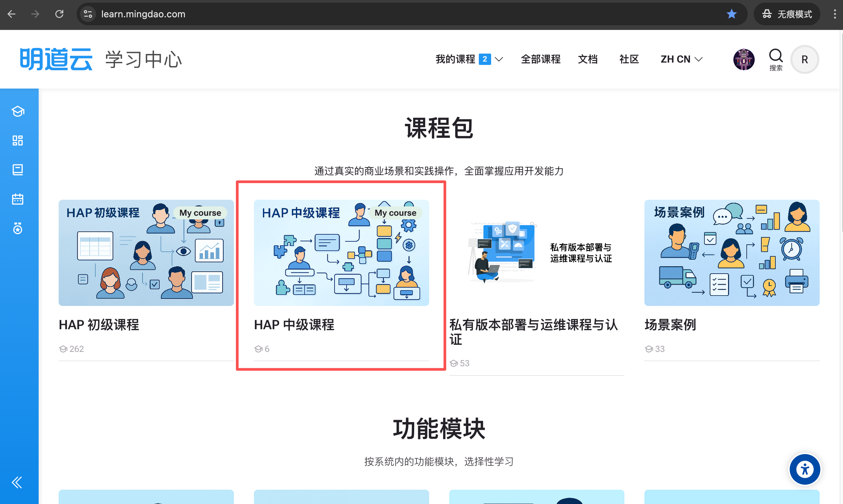Viewport: 843px width, 504px height.
Task: Open 全部课程 in navigation
Action: pyautogui.click(x=540, y=59)
